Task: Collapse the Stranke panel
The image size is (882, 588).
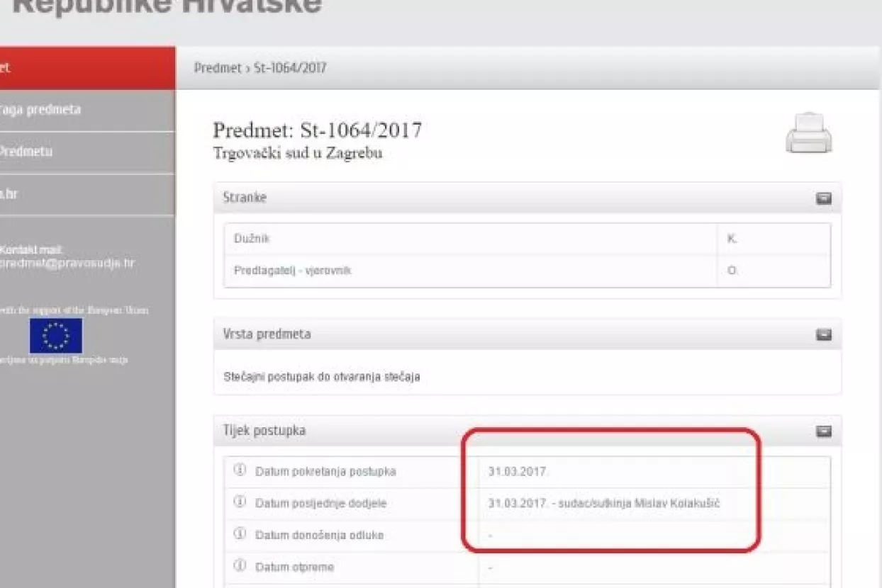Action: (x=823, y=198)
